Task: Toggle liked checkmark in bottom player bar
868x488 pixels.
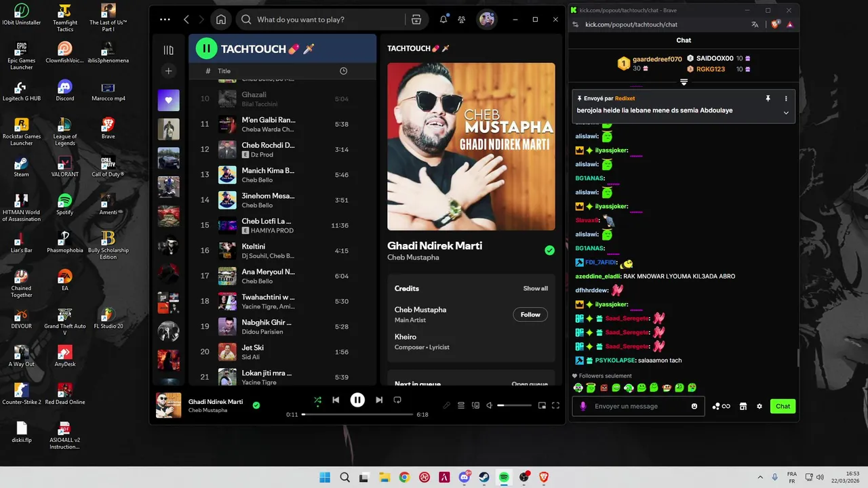Action: pyautogui.click(x=256, y=405)
